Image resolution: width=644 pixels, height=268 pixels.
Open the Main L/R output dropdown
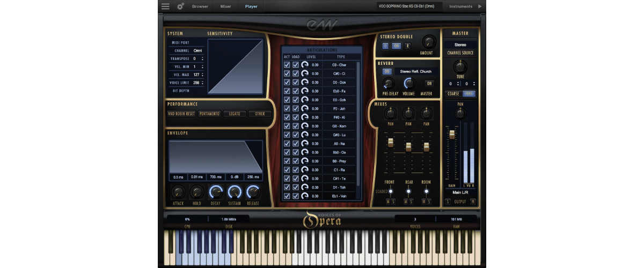460,191
